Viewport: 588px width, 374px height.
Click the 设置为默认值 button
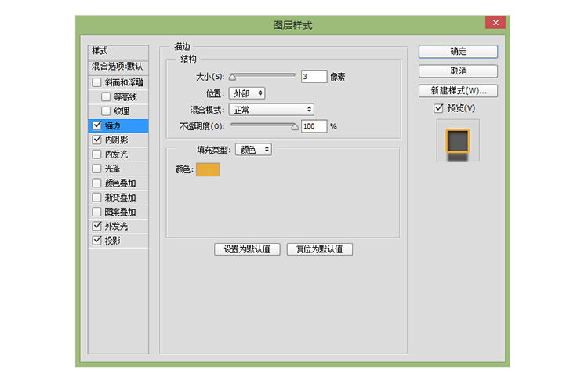coord(247,250)
